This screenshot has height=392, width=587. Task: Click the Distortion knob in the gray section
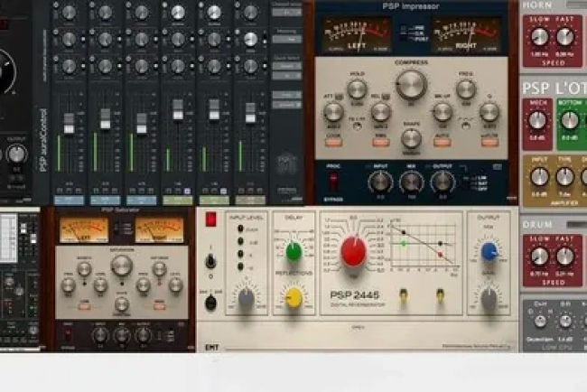pos(540,322)
